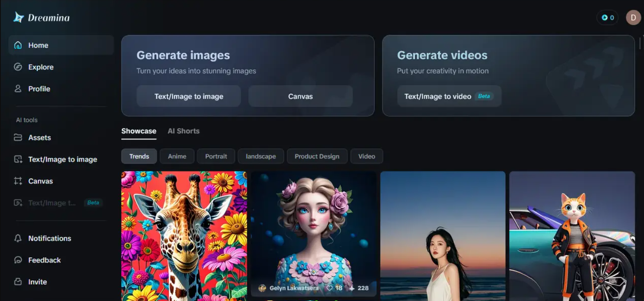
Task: Switch to the Showcase tab
Action: tap(139, 131)
